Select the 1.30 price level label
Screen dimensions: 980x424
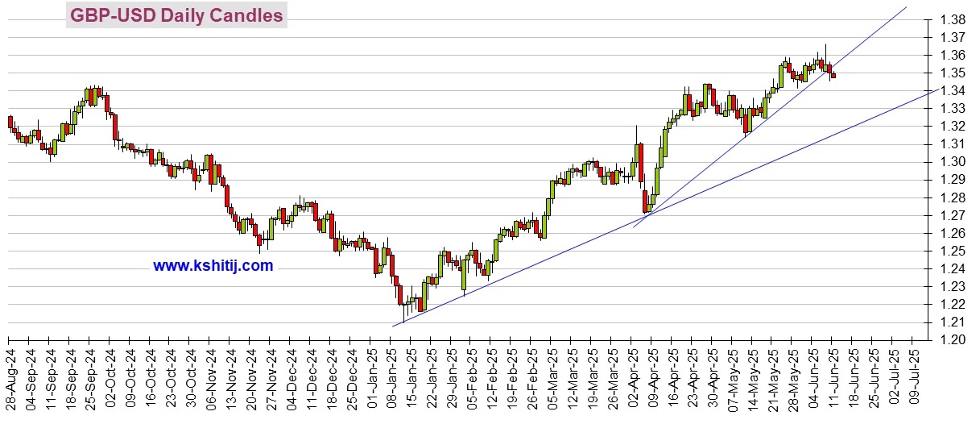(953, 162)
